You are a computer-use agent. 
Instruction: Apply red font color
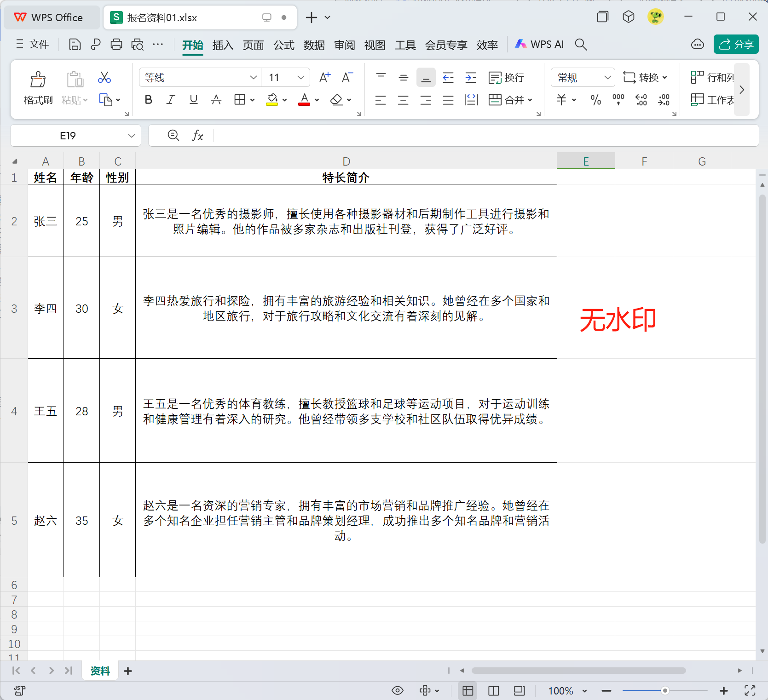[304, 99]
